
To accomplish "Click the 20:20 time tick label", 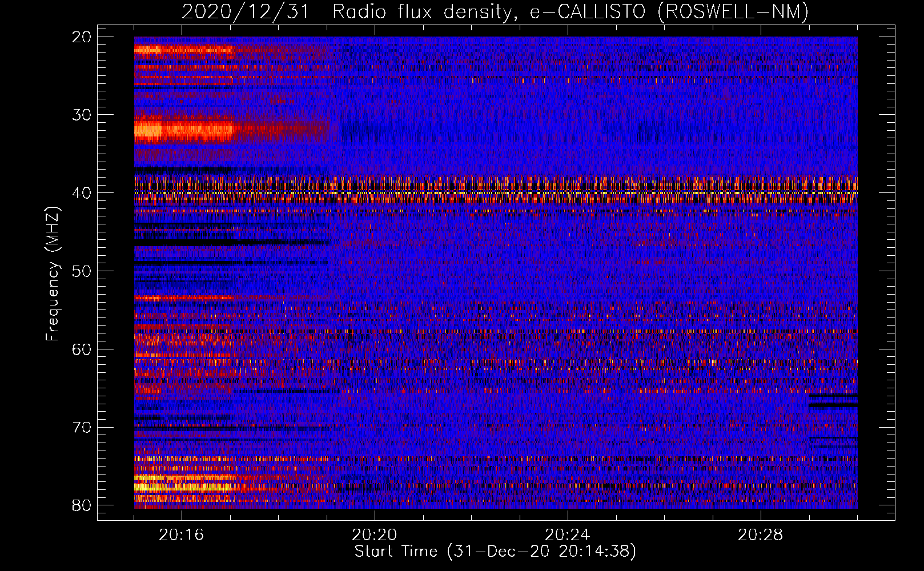I will coord(375,535).
